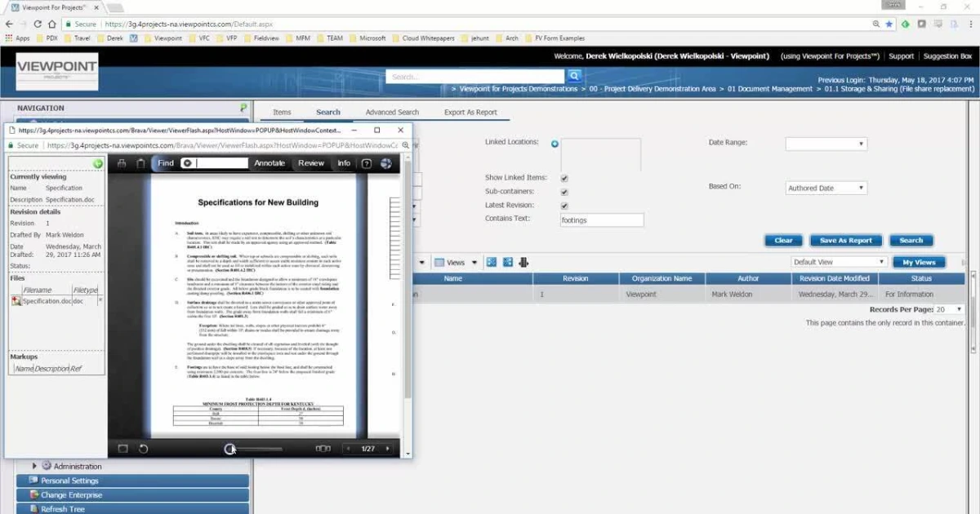This screenshot has width=980, height=514.
Task: Open the Date Range dropdown
Action: (826, 144)
